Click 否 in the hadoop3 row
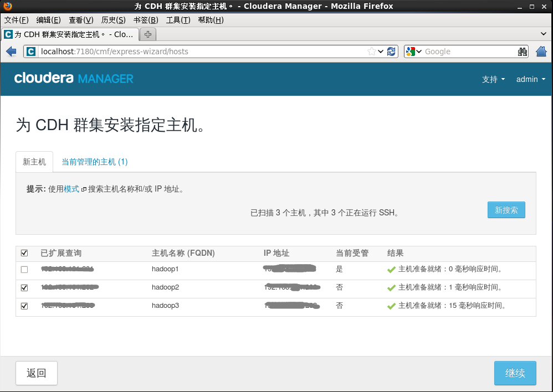Screen dimensions: 553x392 tap(339, 306)
